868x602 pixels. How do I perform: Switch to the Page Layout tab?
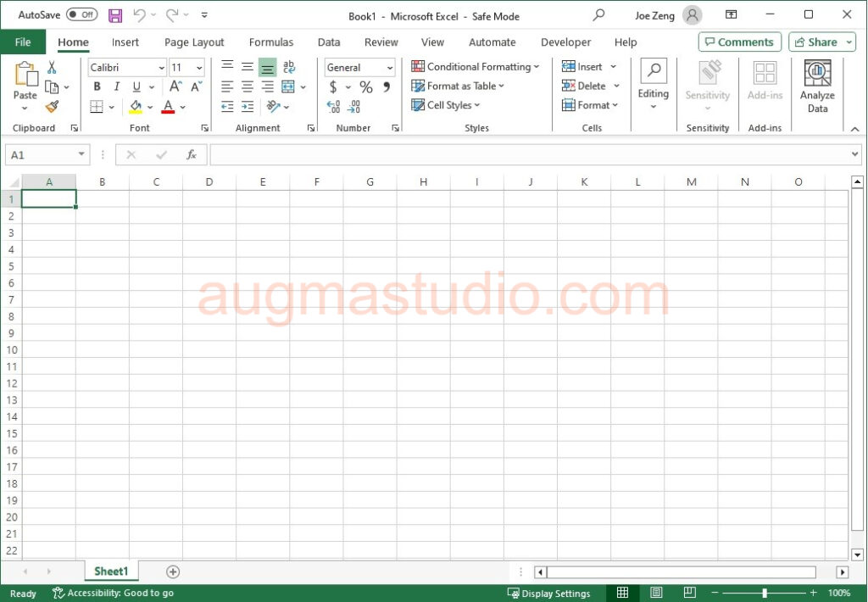click(194, 42)
